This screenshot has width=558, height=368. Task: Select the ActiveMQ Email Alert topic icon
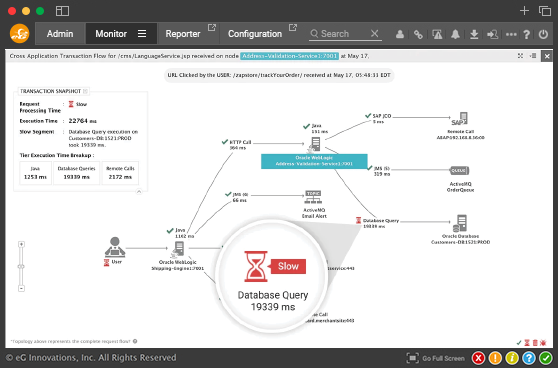point(313,198)
